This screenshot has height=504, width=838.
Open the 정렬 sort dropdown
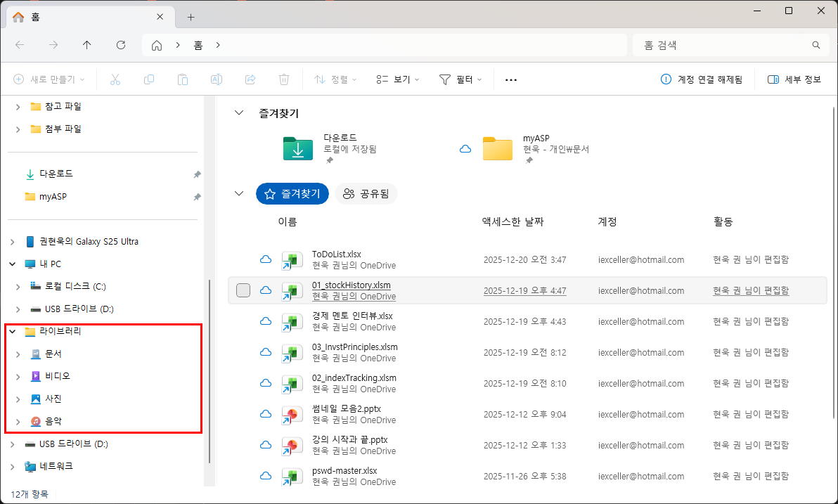pos(335,79)
